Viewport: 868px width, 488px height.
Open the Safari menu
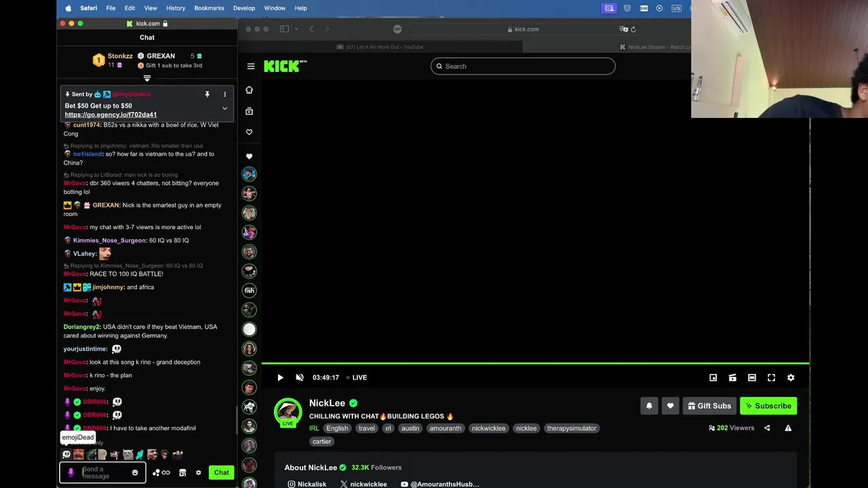point(88,8)
